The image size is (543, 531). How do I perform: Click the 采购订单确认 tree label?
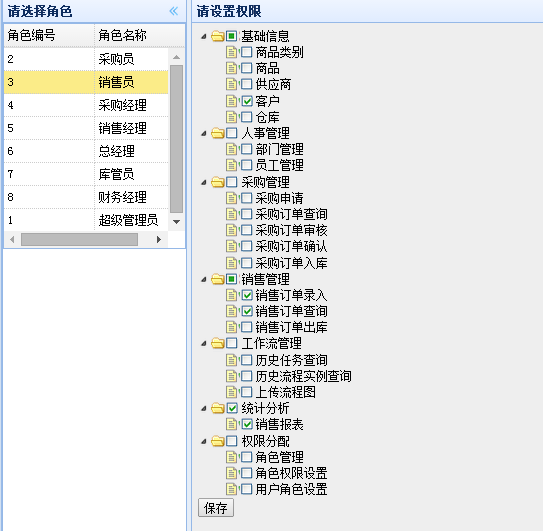[291, 246]
